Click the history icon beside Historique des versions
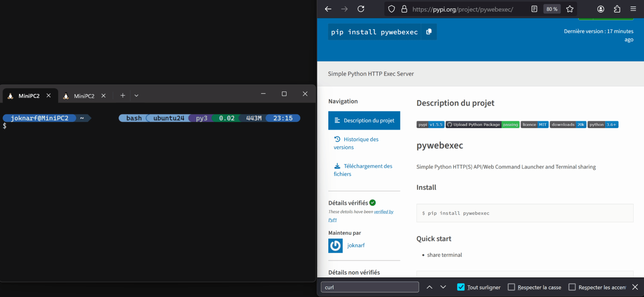Screen dimensions: 644x297 (x=337, y=139)
